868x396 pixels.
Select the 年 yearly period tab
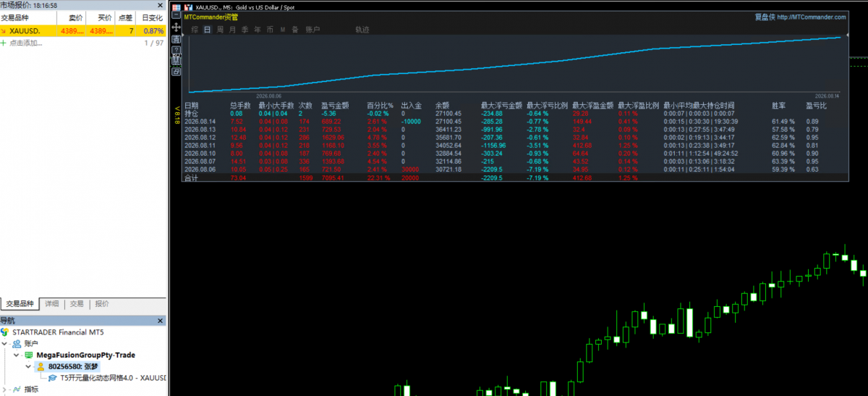tap(258, 30)
